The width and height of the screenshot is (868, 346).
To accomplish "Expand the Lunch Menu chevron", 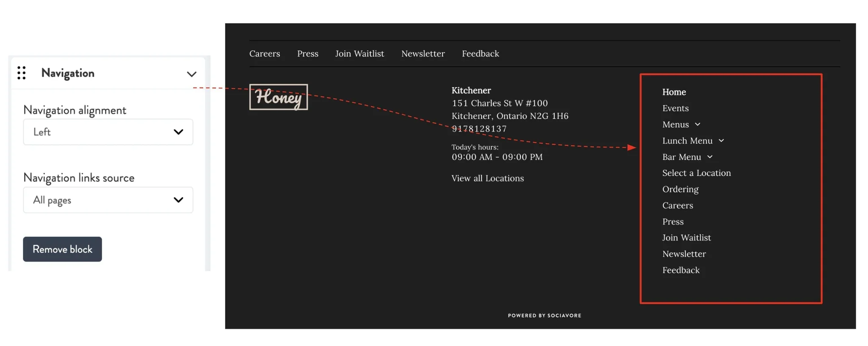I will [x=721, y=140].
